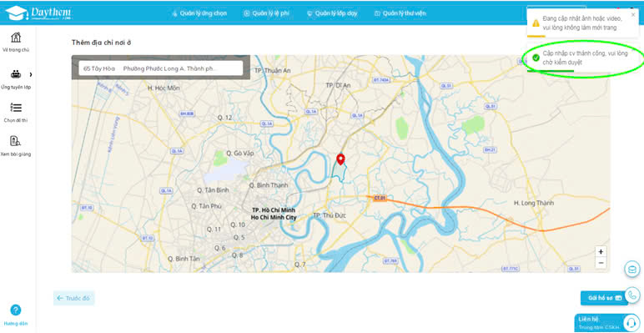Click the Gửi hồ sơ submit button
Image resolution: width=644 pixels, height=333 pixels.
(604, 298)
